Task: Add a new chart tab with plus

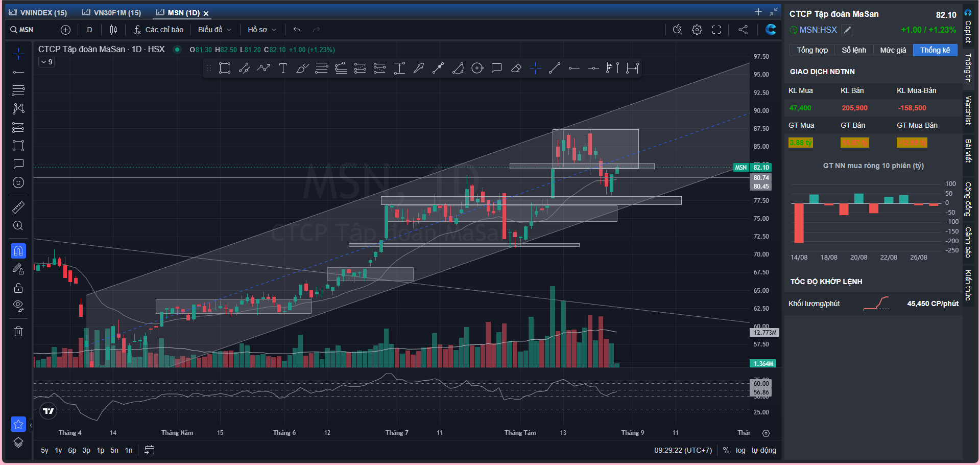Action: coord(758,12)
